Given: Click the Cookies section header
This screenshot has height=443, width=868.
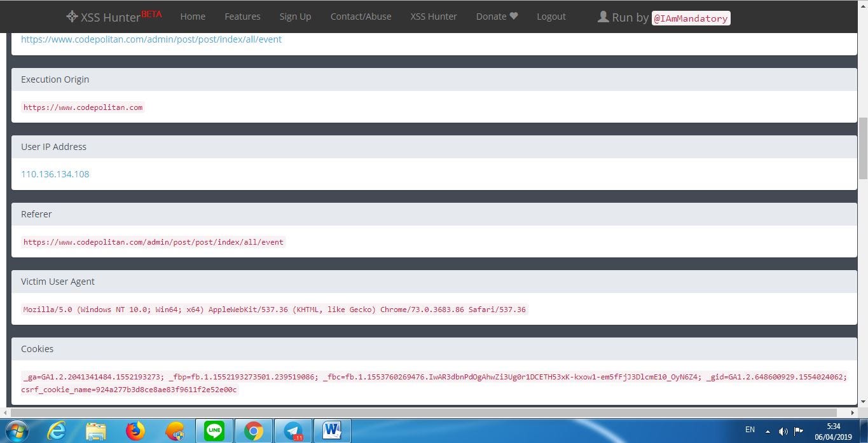Looking at the screenshot, I should tap(434, 349).
